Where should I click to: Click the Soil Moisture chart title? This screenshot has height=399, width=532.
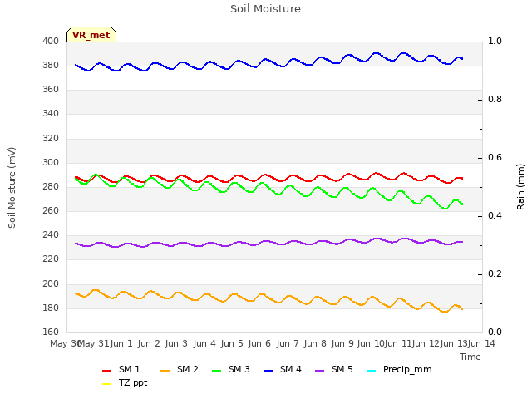coord(265,9)
